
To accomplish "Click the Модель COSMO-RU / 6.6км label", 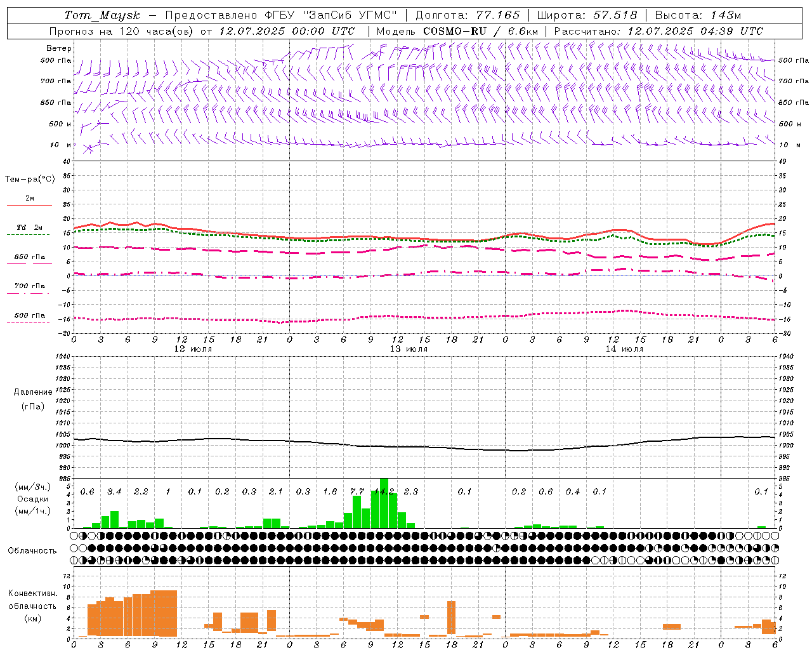I will click(457, 31).
